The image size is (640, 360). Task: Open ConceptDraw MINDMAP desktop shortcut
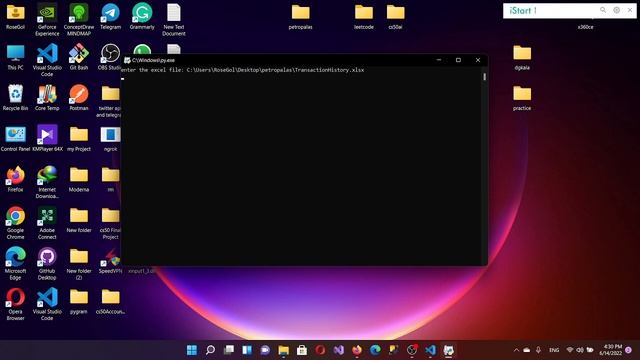tap(79, 20)
